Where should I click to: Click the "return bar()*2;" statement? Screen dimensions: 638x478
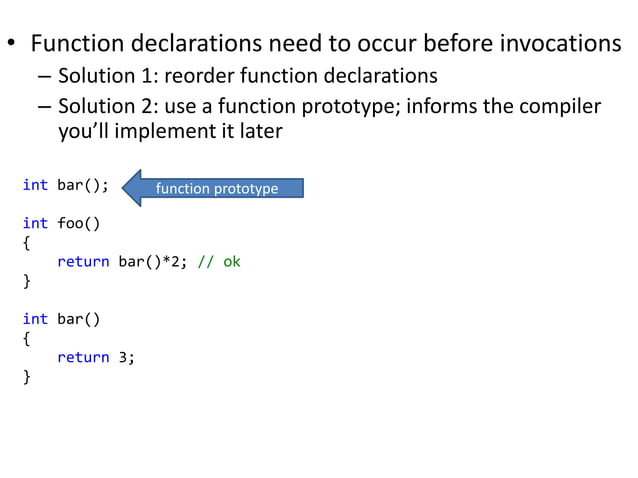tap(122, 262)
